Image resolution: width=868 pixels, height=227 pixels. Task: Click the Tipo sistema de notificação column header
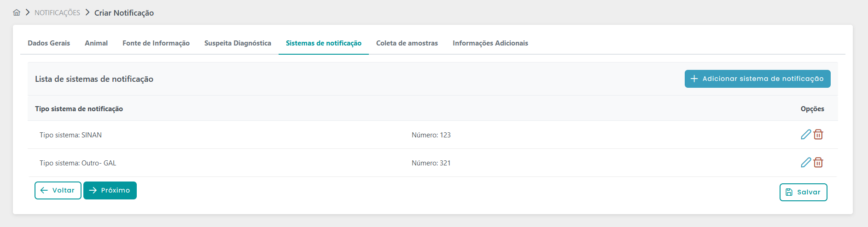[x=79, y=109]
